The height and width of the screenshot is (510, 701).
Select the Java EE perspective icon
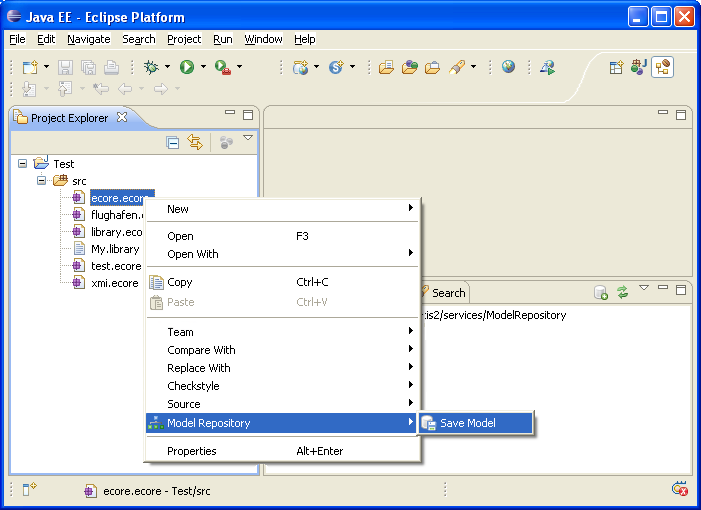[x=662, y=67]
